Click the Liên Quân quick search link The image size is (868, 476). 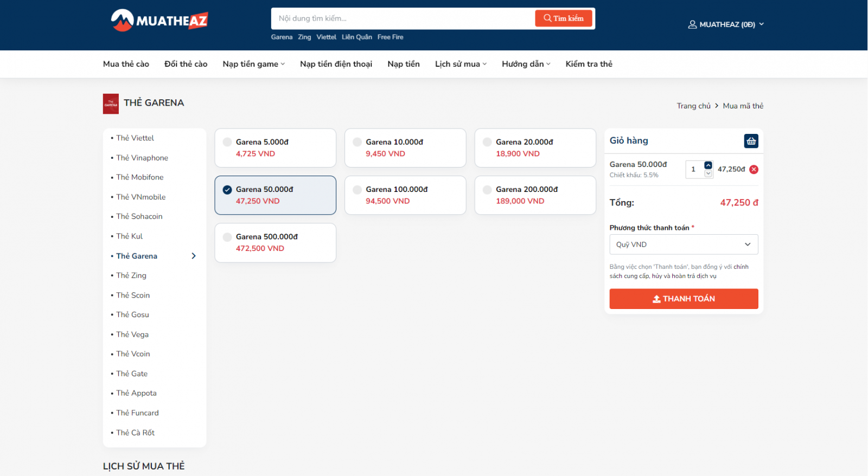[357, 37]
